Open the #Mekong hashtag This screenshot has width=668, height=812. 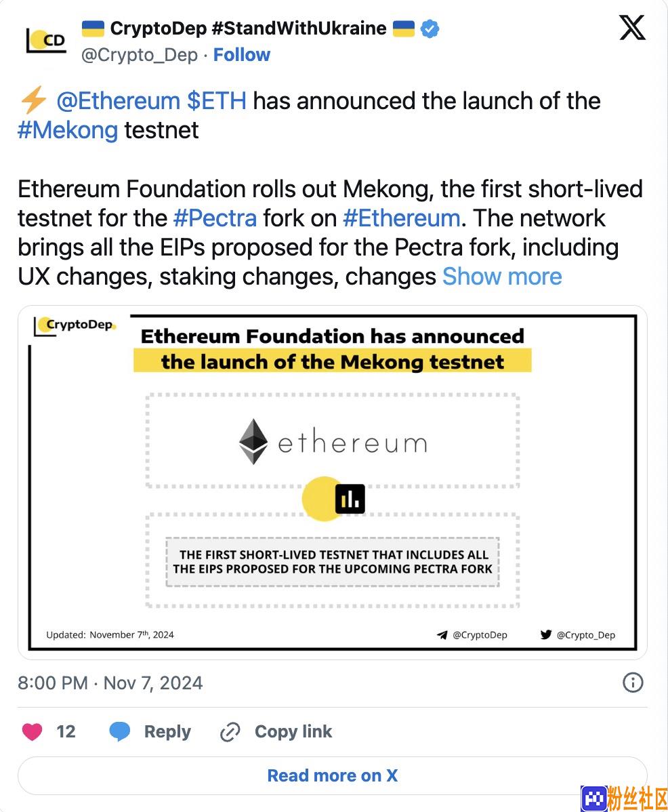[68, 131]
